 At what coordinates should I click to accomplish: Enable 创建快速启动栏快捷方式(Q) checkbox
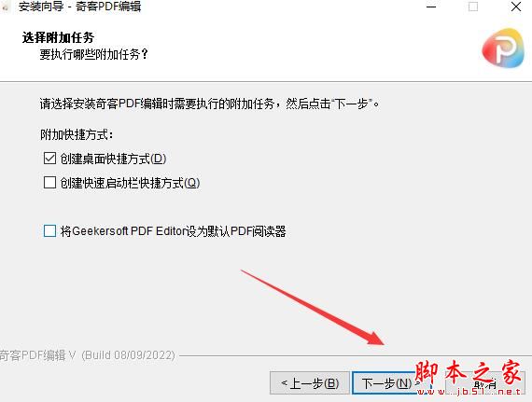[49, 183]
